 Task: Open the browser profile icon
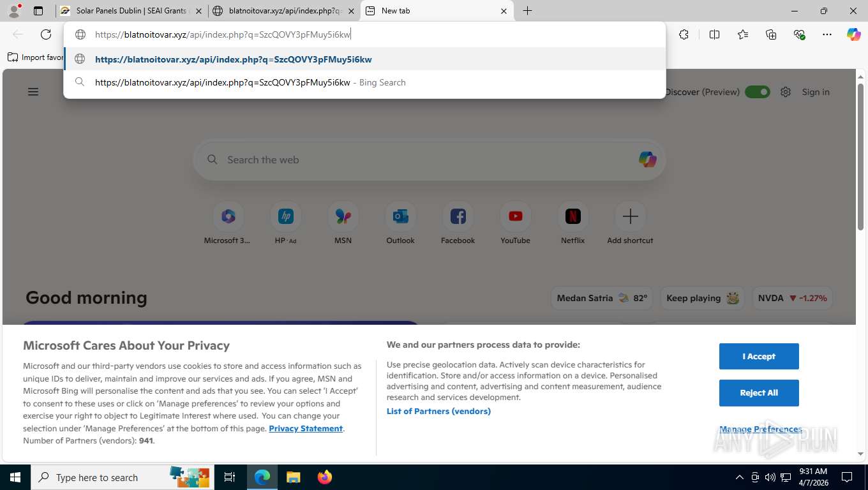coord(13,11)
